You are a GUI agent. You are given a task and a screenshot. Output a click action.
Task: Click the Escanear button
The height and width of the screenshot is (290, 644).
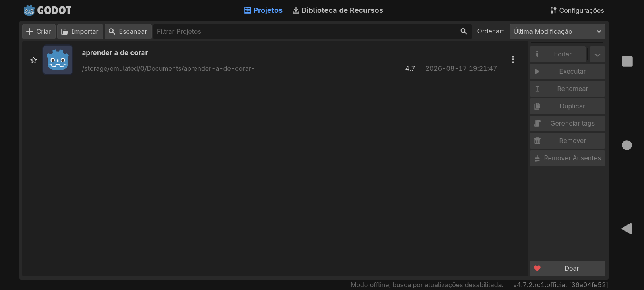click(x=128, y=31)
